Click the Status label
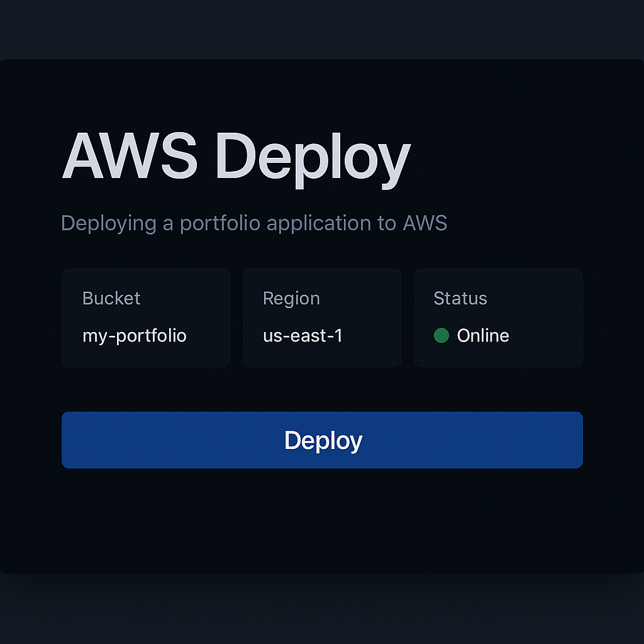644x644 pixels. pos(460,298)
